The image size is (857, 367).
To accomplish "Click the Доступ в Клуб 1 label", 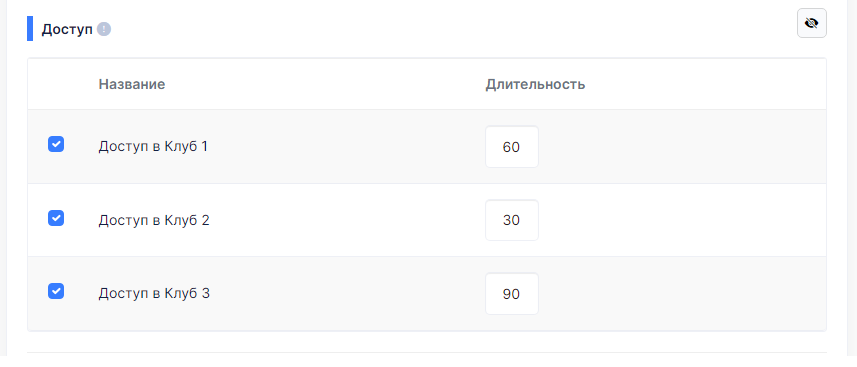I will coord(153,147).
